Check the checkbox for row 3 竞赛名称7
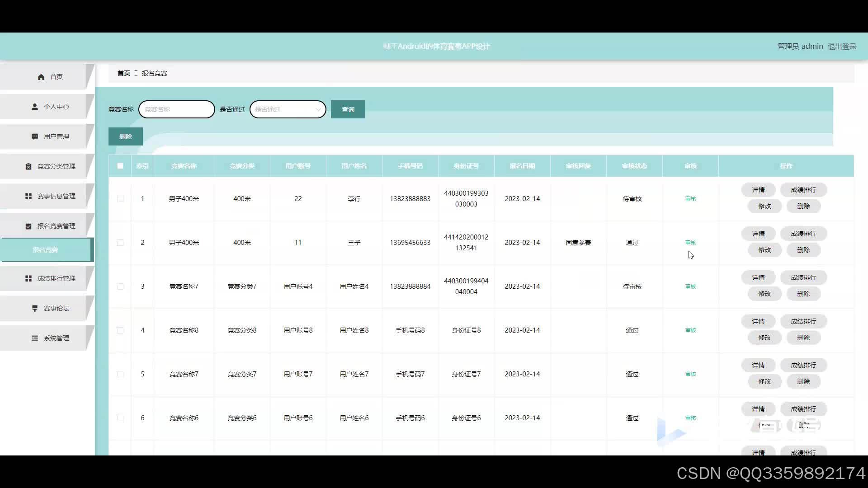Viewport: 868px width, 488px height. [x=120, y=286]
